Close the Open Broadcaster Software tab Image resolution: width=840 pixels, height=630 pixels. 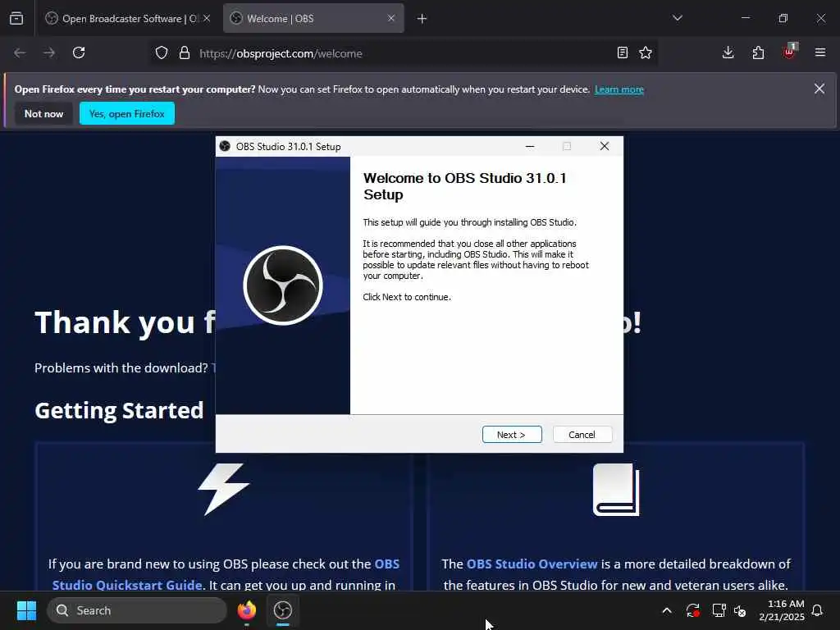207,18
